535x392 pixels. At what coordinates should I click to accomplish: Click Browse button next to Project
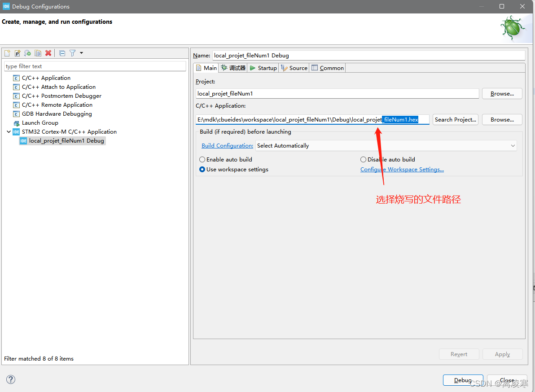tap(502, 94)
